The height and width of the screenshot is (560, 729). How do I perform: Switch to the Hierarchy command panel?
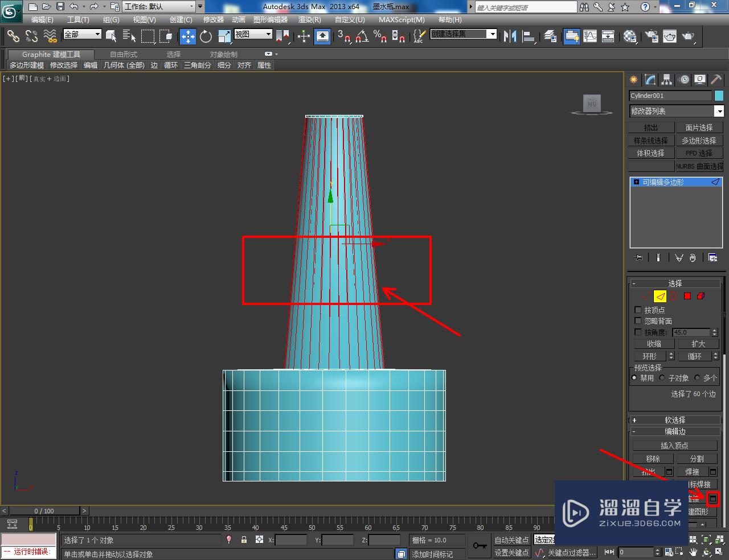pyautogui.click(x=667, y=80)
